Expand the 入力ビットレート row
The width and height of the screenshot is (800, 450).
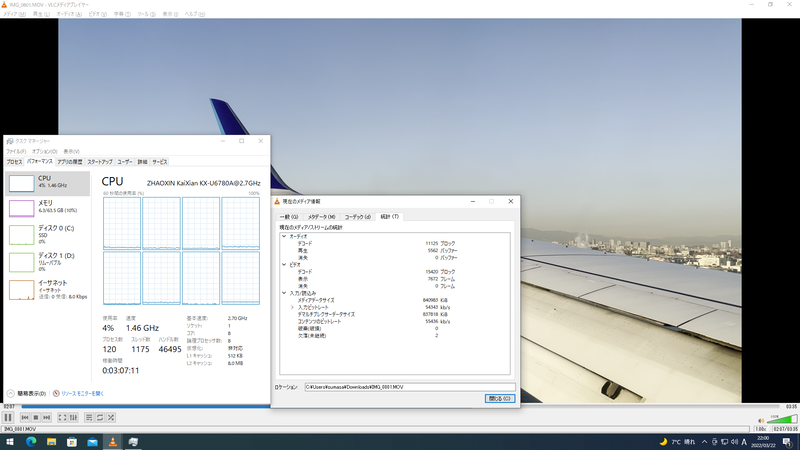coord(292,307)
